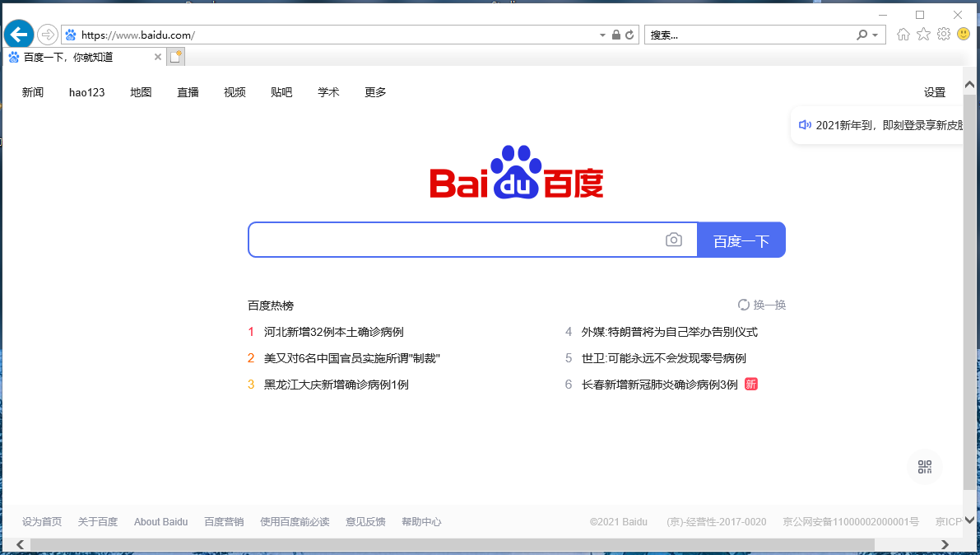This screenshot has width=980, height=555.
Task: Click the 换一换 text link
Action: [769, 305]
